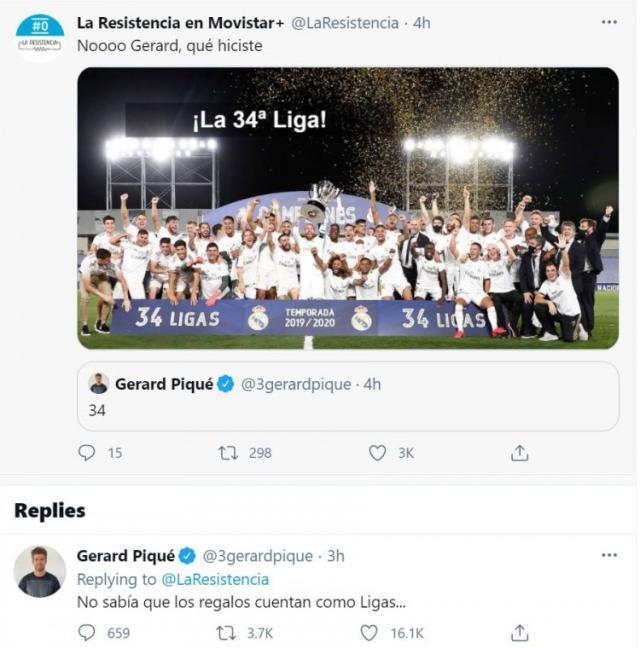640x648 pixels.
Task: Share Gerard Piqué's reply tweet
Action: click(x=519, y=633)
